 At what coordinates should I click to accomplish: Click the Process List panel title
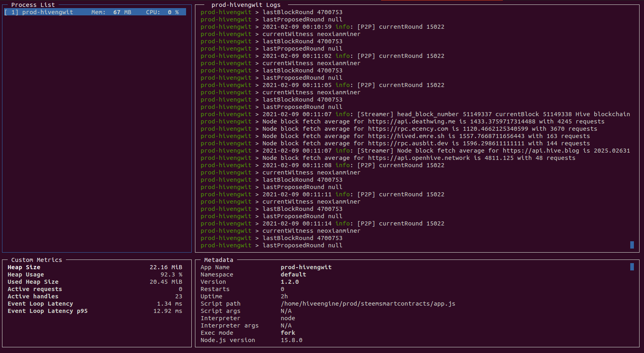coord(33,5)
